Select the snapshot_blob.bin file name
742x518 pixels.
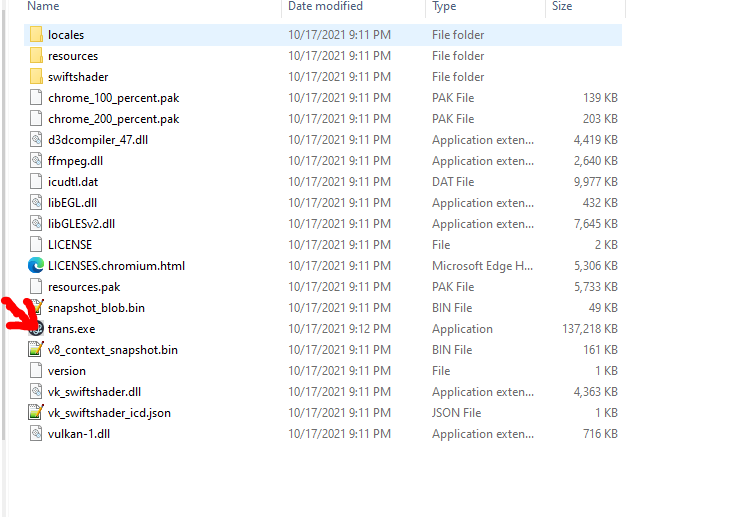(x=97, y=308)
